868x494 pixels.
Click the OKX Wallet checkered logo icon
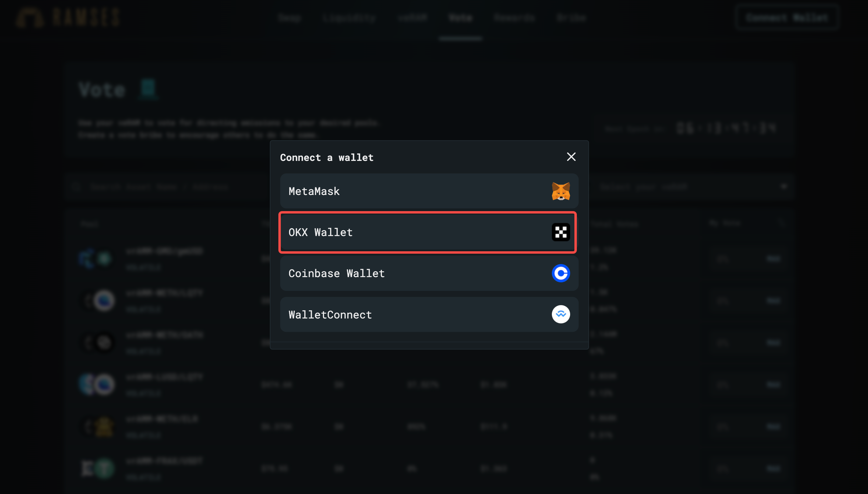click(560, 232)
